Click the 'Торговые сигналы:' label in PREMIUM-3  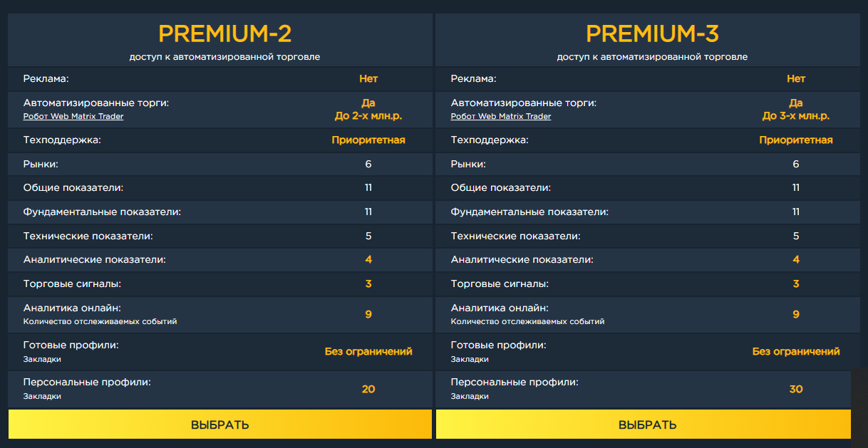click(500, 283)
